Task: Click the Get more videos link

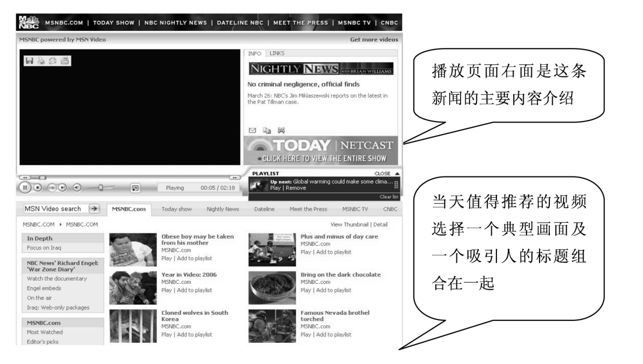Action: 374,39
